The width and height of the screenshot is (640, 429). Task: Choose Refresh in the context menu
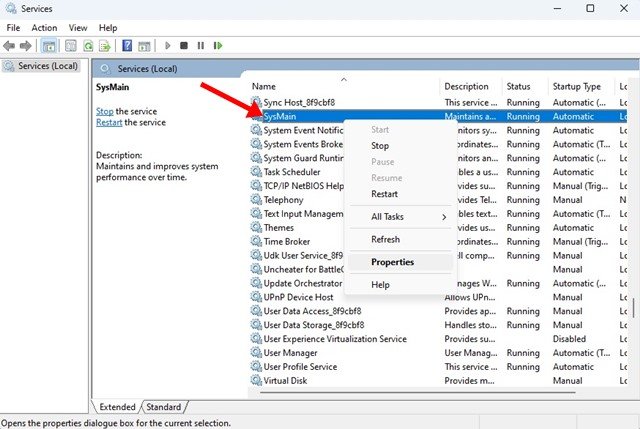click(x=400, y=239)
